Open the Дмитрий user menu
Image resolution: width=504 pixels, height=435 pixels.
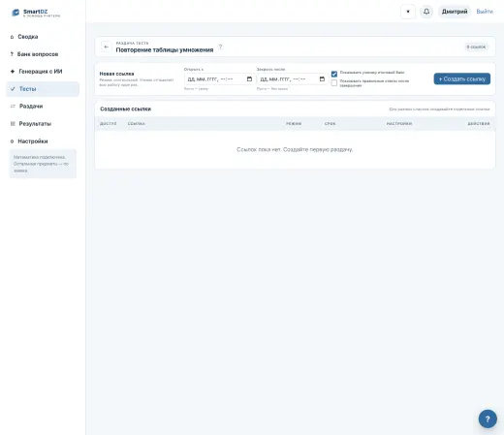(x=455, y=12)
